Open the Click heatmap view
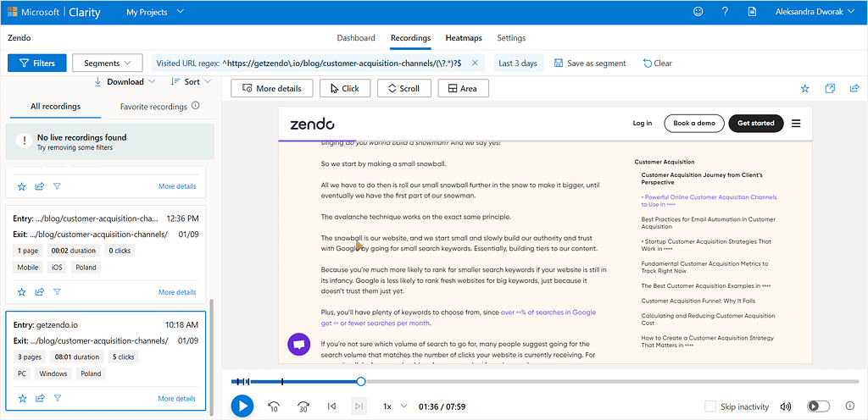 (x=345, y=88)
